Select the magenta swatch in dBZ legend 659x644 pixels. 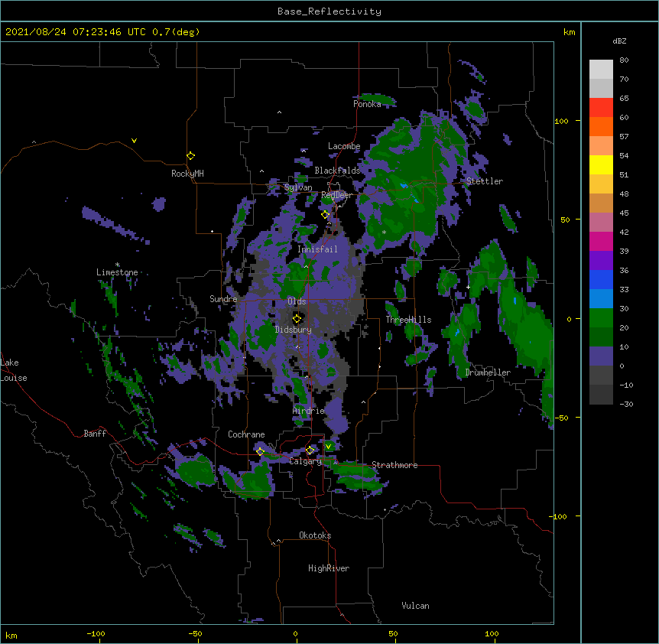[601, 241]
